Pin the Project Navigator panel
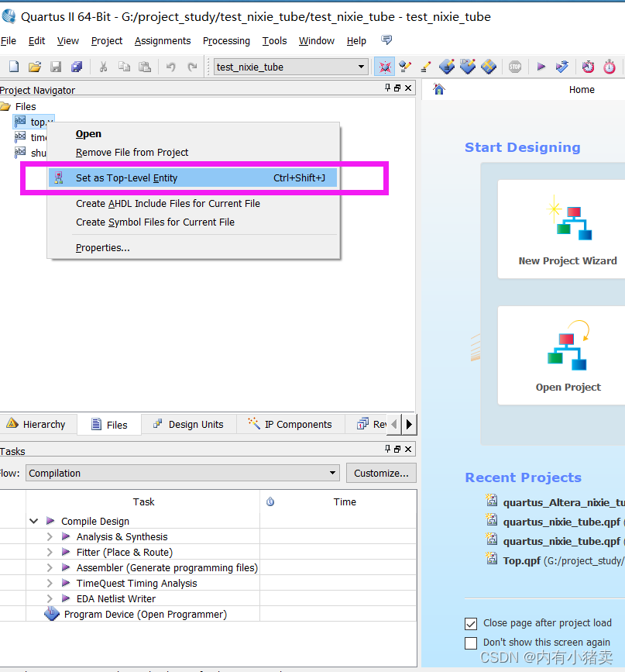This screenshot has height=672, width=625. [387, 88]
